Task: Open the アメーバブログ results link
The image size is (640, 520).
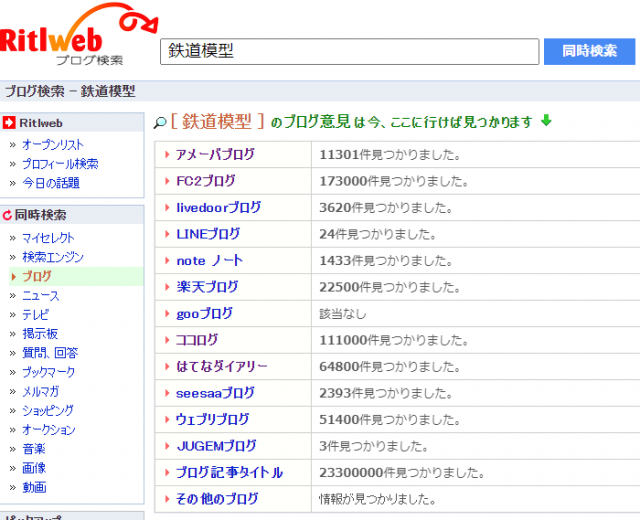Action: 215,154
